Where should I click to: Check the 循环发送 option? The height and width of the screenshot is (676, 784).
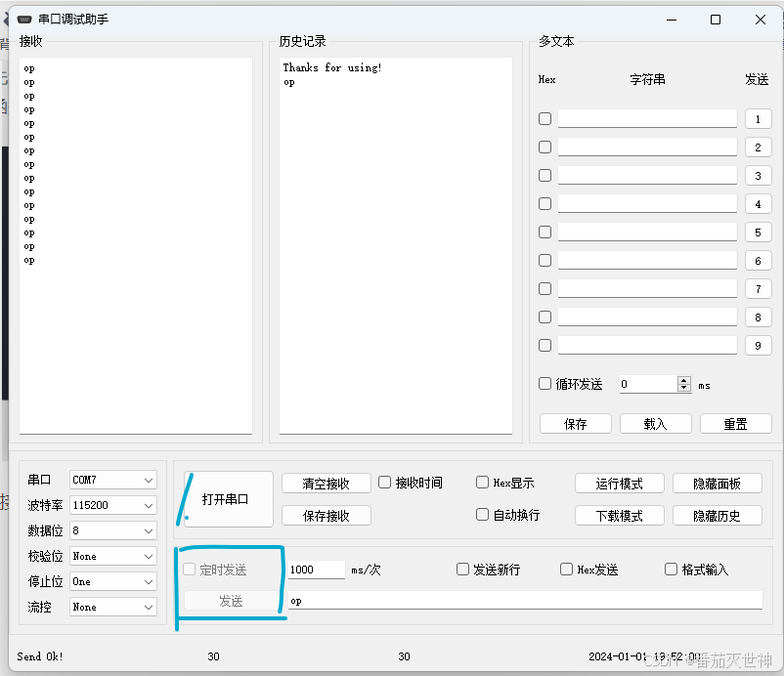(545, 384)
